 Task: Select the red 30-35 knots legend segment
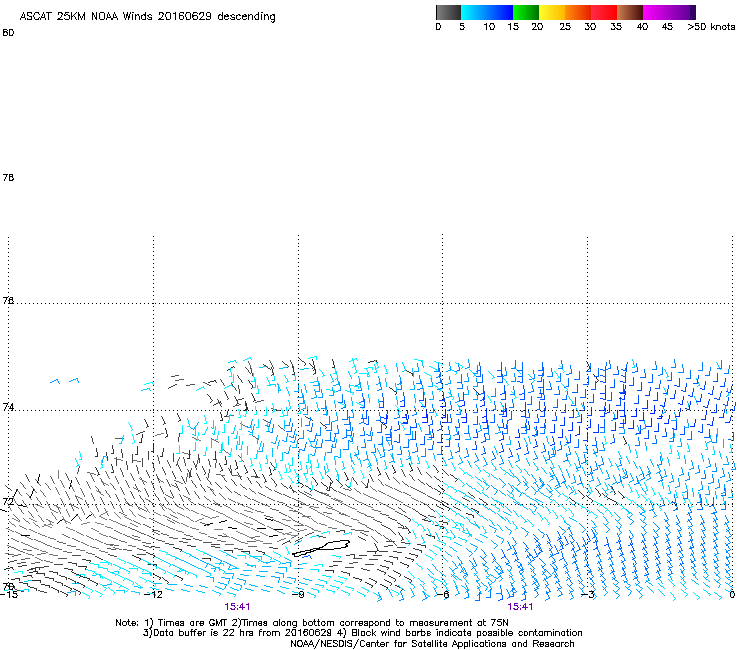click(604, 12)
